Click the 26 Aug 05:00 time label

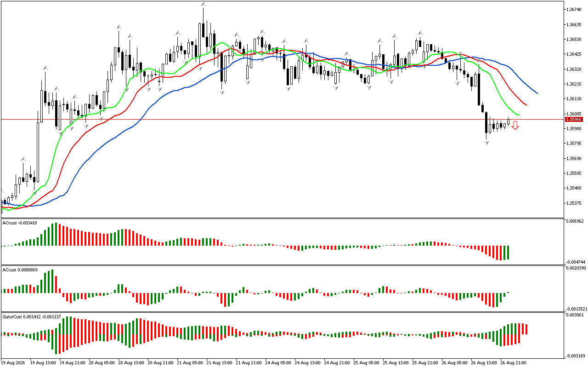click(x=455, y=363)
